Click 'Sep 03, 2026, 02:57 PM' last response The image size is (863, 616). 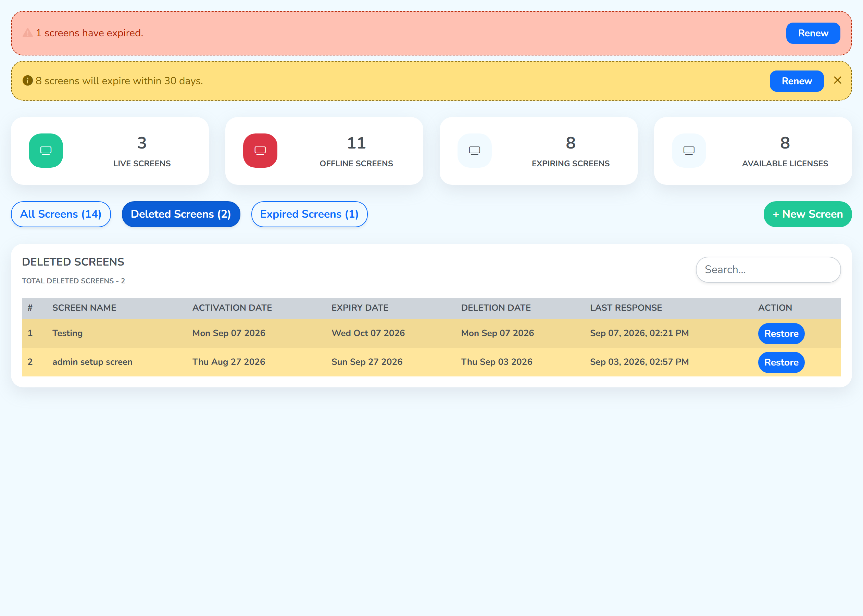[x=639, y=362]
